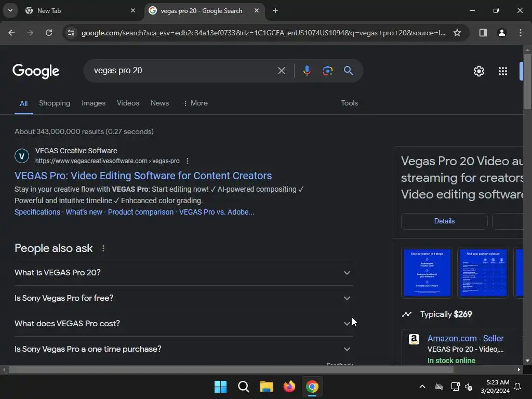532x399 pixels.
Task: Close the New Tab tab
Action: point(133,11)
